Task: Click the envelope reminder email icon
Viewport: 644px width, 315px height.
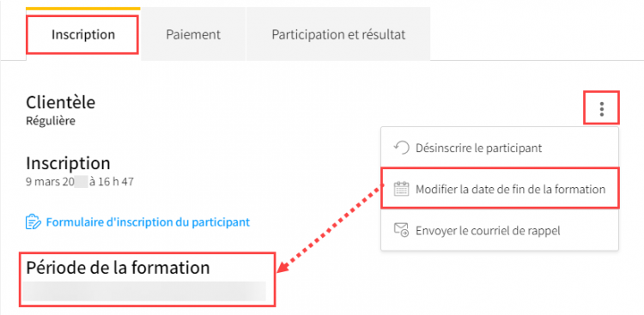Action: pyautogui.click(x=401, y=230)
